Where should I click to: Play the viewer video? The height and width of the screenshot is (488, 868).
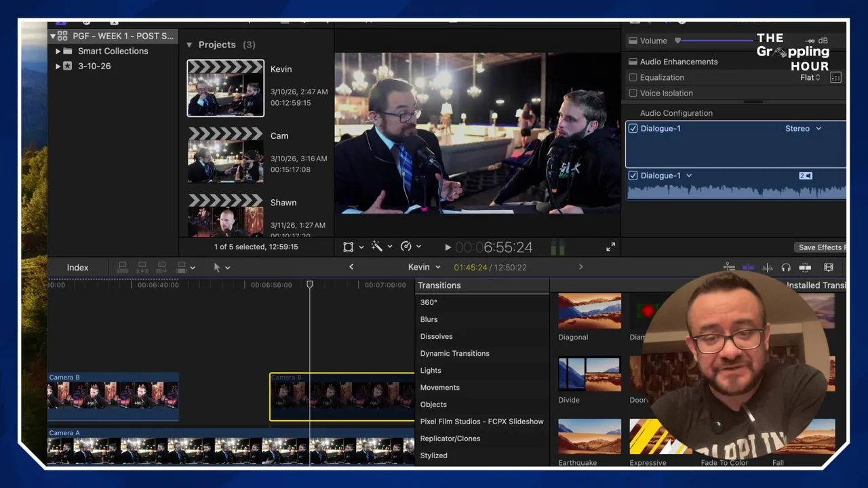[448, 248]
